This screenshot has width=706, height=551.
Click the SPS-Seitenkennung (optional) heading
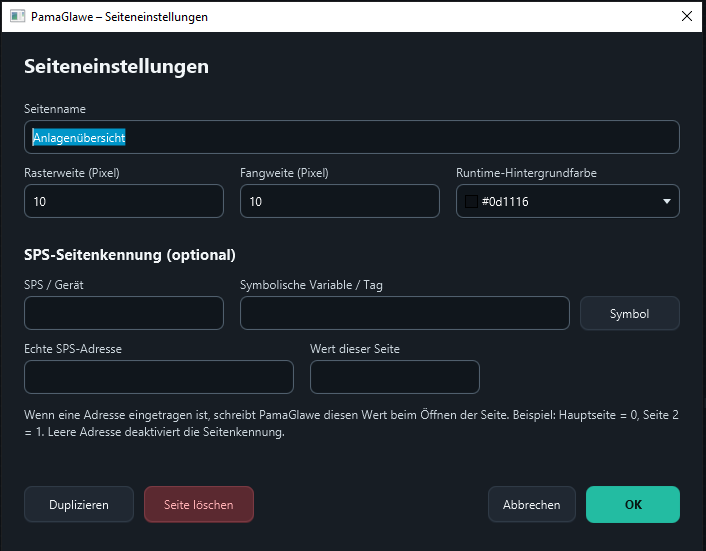point(130,255)
